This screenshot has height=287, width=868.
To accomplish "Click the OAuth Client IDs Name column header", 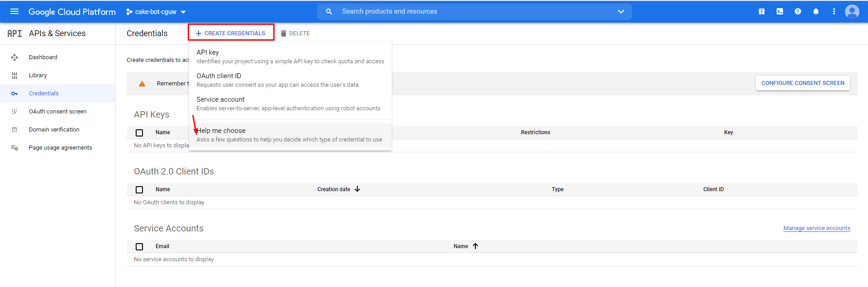I will tap(163, 189).
